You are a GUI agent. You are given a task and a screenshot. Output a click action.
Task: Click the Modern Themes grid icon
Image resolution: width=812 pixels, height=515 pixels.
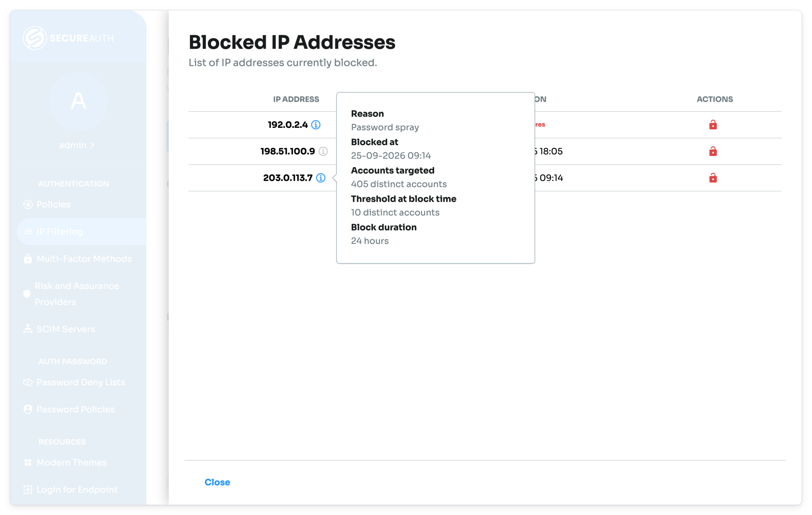coord(28,462)
